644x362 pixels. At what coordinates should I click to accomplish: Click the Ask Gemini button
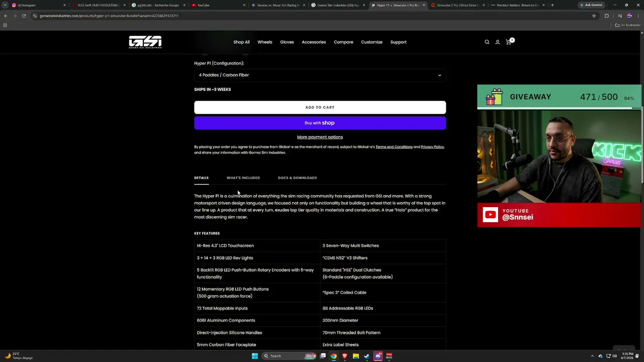pos(591,5)
